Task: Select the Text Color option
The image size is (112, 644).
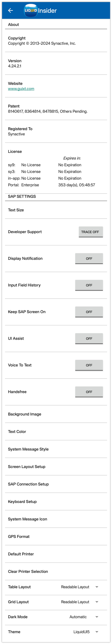Action: click(17, 432)
